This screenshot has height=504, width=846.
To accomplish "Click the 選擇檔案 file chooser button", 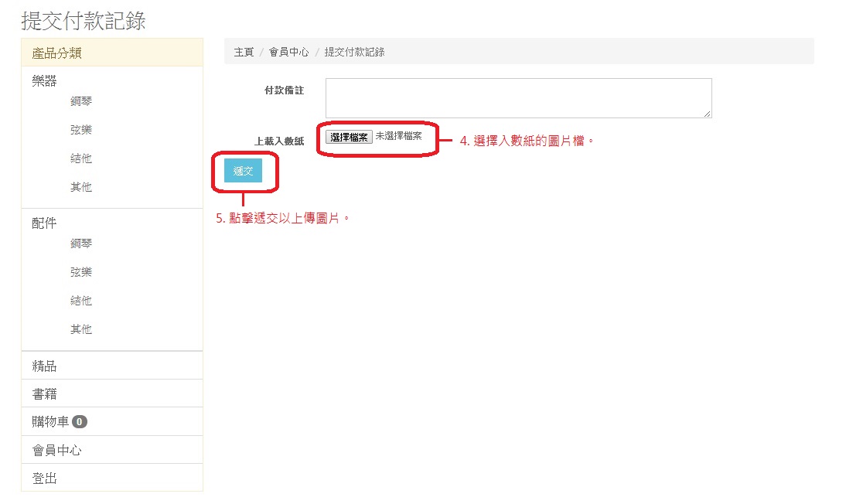I will (x=349, y=137).
